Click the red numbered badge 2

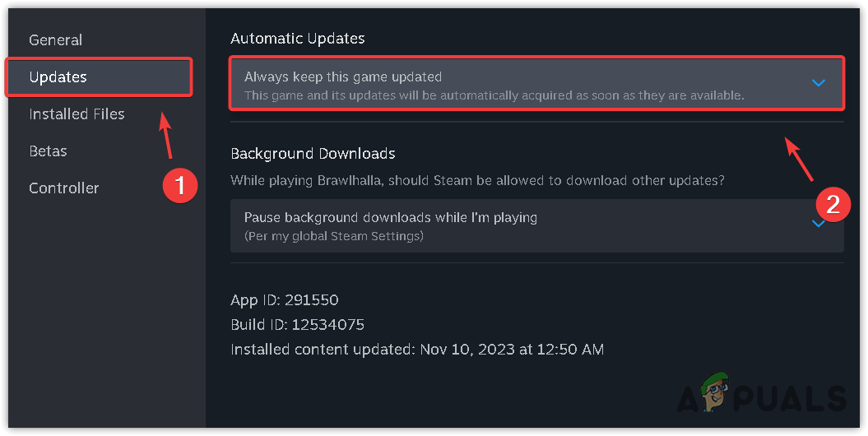(832, 204)
